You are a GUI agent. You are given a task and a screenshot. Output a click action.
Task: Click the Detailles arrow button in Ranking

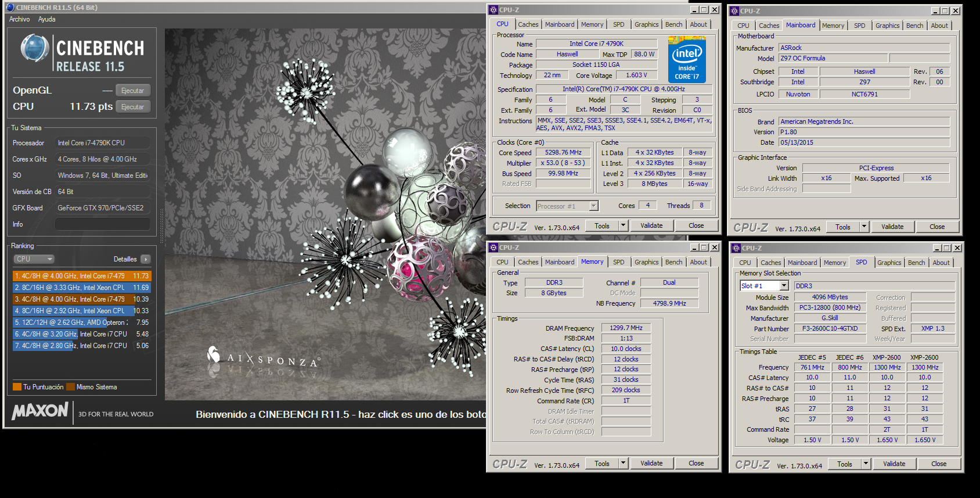coord(145,259)
